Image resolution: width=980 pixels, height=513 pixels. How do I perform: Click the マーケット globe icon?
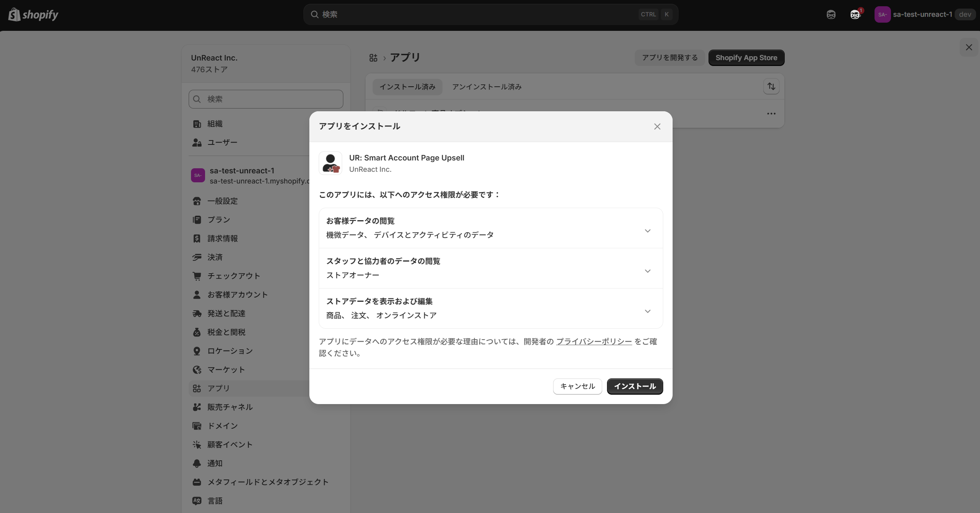tap(197, 370)
